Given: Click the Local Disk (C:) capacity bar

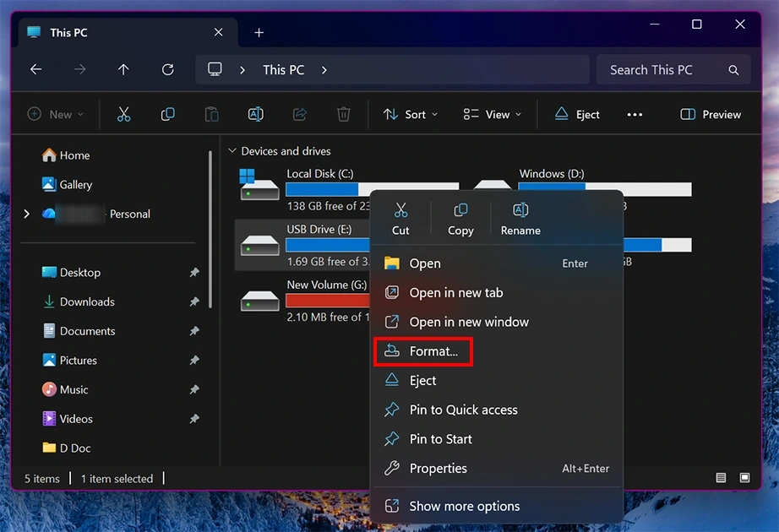Looking at the screenshot, I should 372,189.
